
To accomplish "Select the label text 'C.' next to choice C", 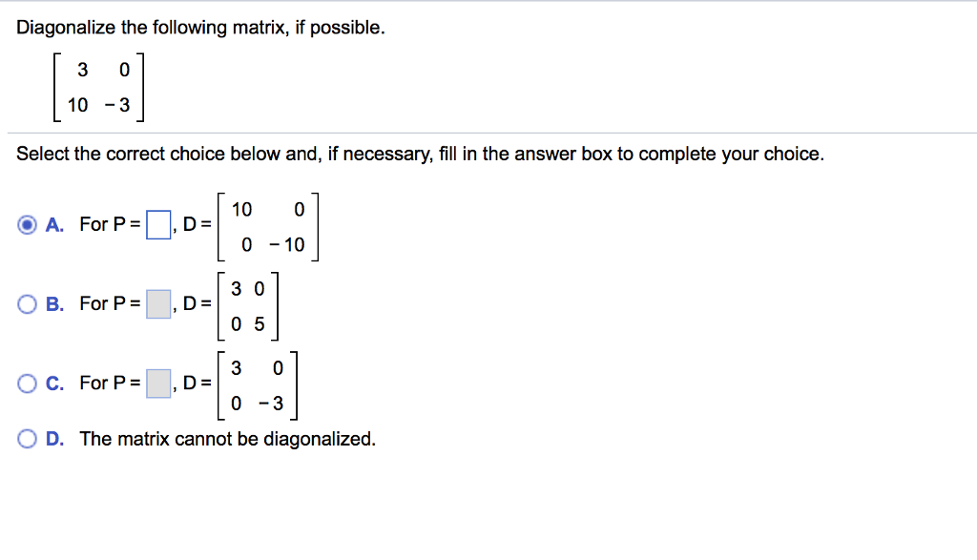I will point(52,383).
